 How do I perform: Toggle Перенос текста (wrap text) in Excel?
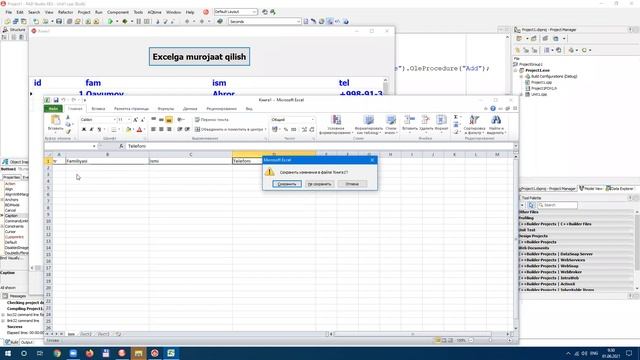(x=211, y=120)
